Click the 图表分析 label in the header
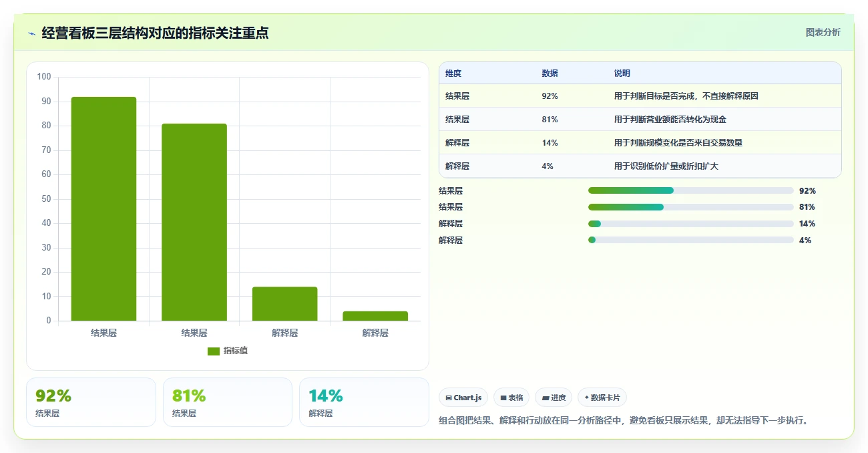 coord(823,32)
